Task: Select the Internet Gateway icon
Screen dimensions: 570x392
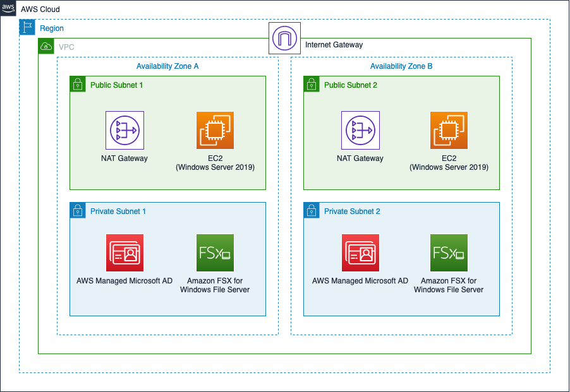Action: click(x=284, y=38)
